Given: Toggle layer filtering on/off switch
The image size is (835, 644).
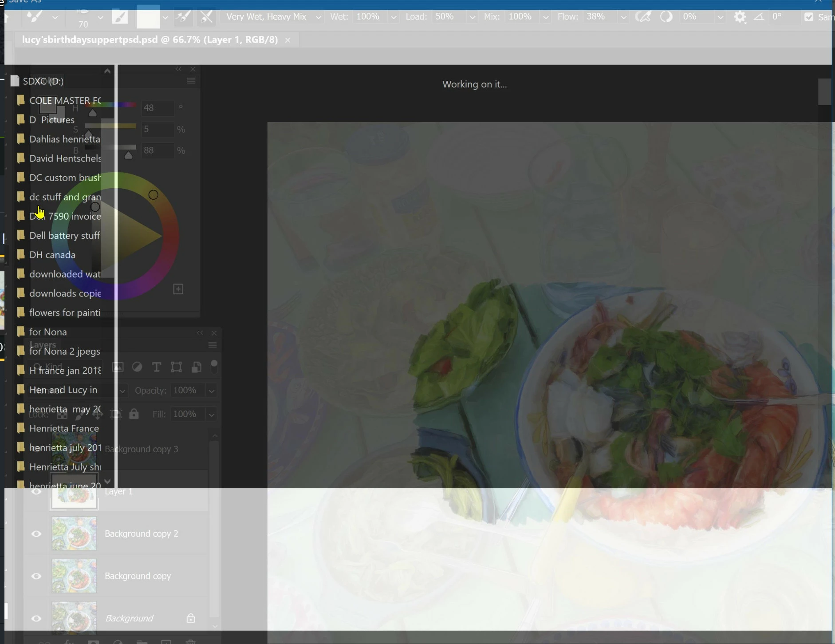Looking at the screenshot, I should coord(214,367).
